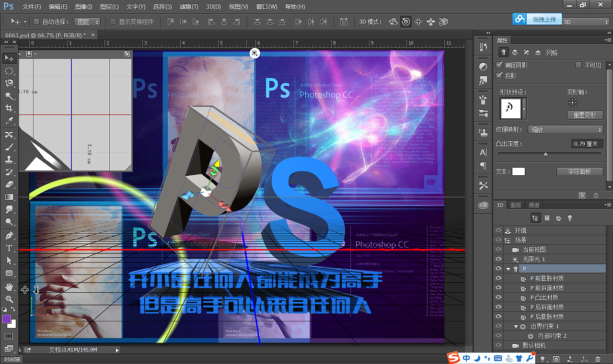Select the Crop tool

coord(9,108)
